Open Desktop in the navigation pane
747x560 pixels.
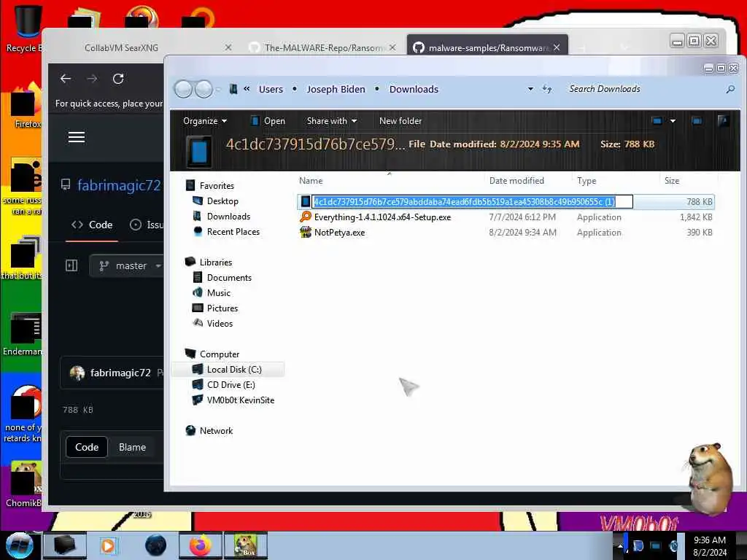point(222,201)
